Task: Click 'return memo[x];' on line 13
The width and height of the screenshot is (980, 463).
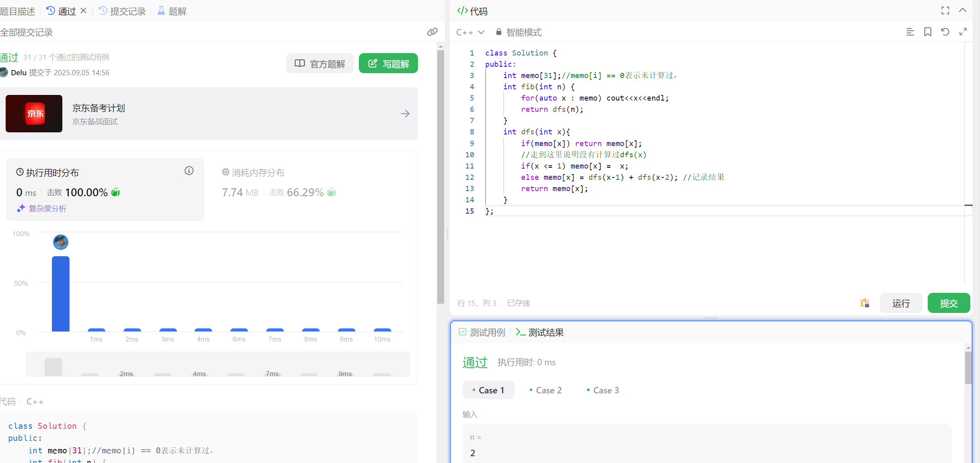Action: pyautogui.click(x=554, y=189)
